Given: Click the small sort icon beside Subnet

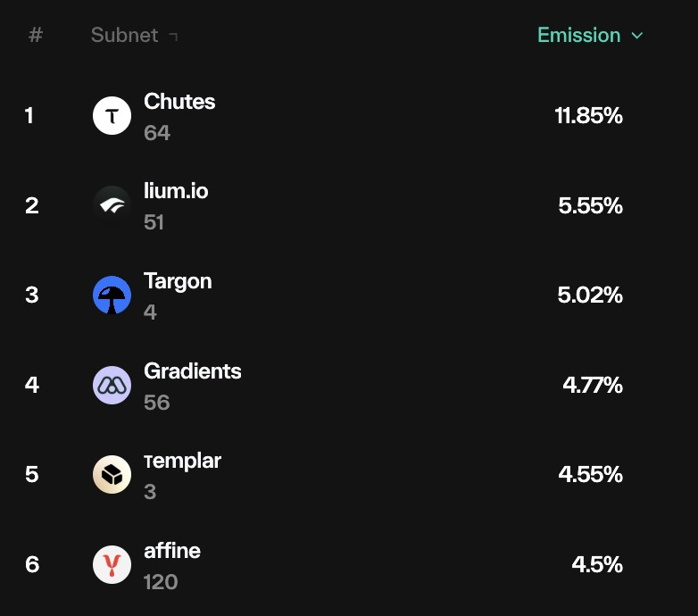Looking at the screenshot, I should [173, 37].
